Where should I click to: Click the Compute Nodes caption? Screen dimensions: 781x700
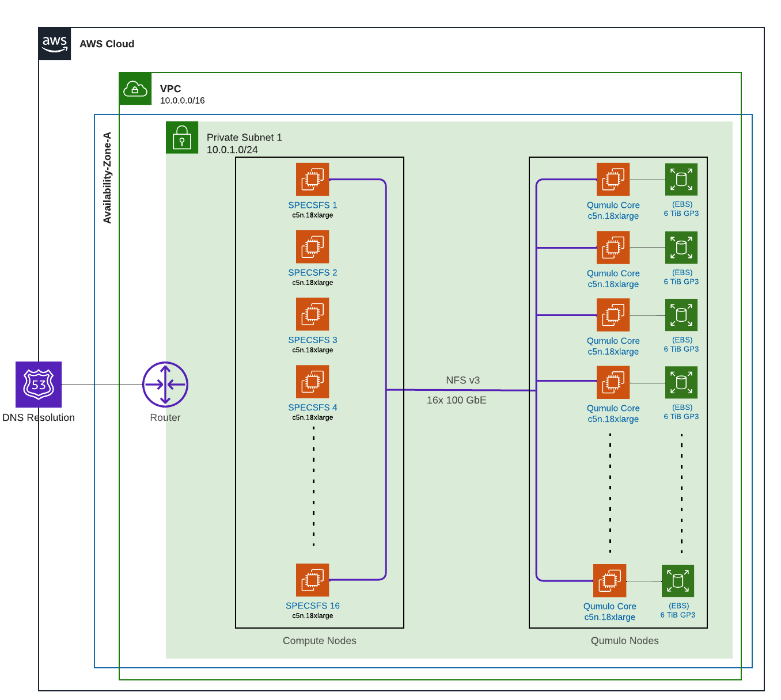[x=319, y=641]
